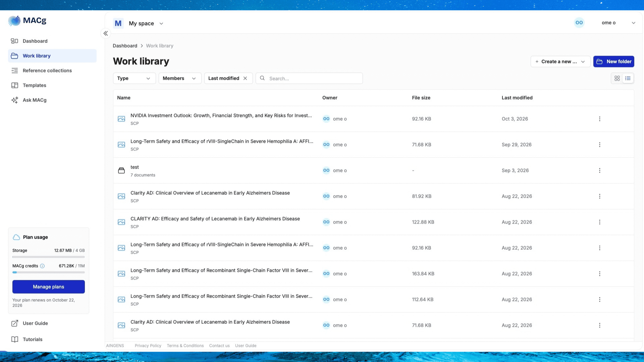Click Name column header

(124, 98)
